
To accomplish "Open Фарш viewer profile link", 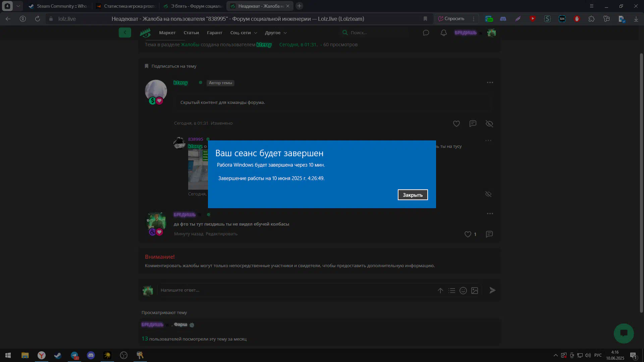I will 180,324.
